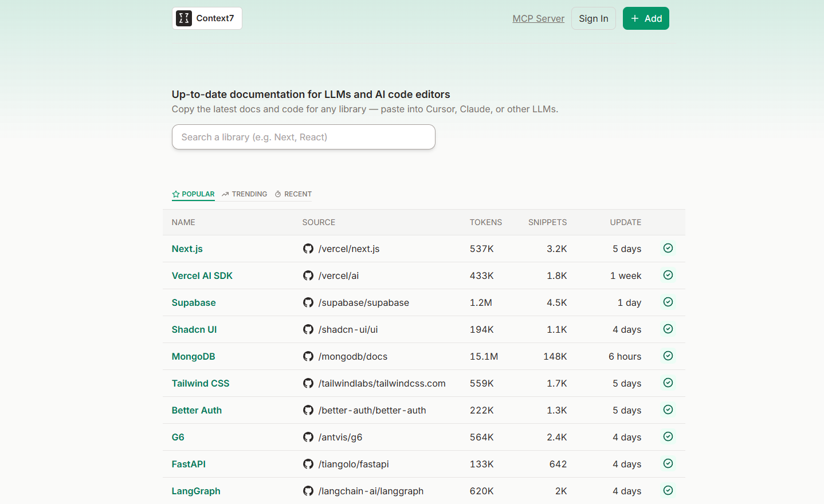Click the 1.2M tokens value
The width and height of the screenshot is (824, 504).
pos(481,302)
